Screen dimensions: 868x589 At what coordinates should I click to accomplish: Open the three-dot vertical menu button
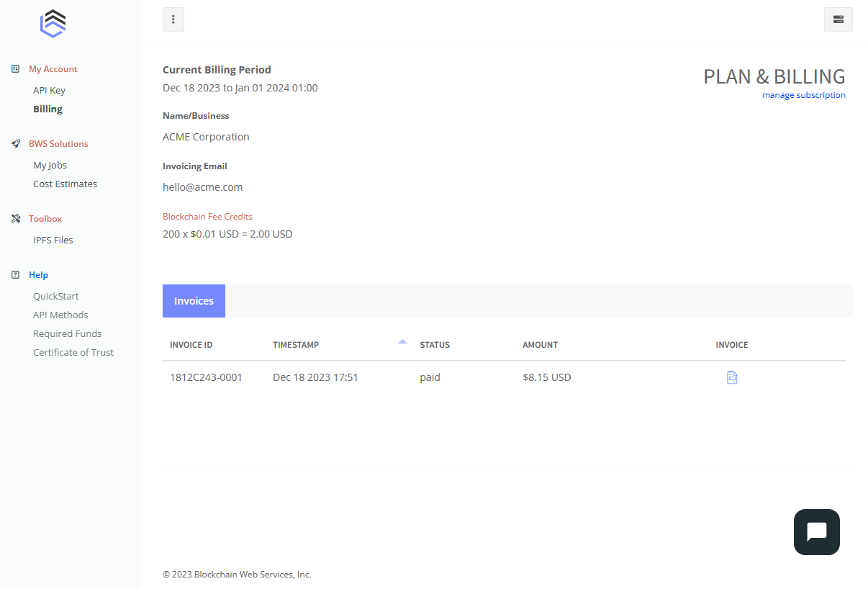click(173, 19)
